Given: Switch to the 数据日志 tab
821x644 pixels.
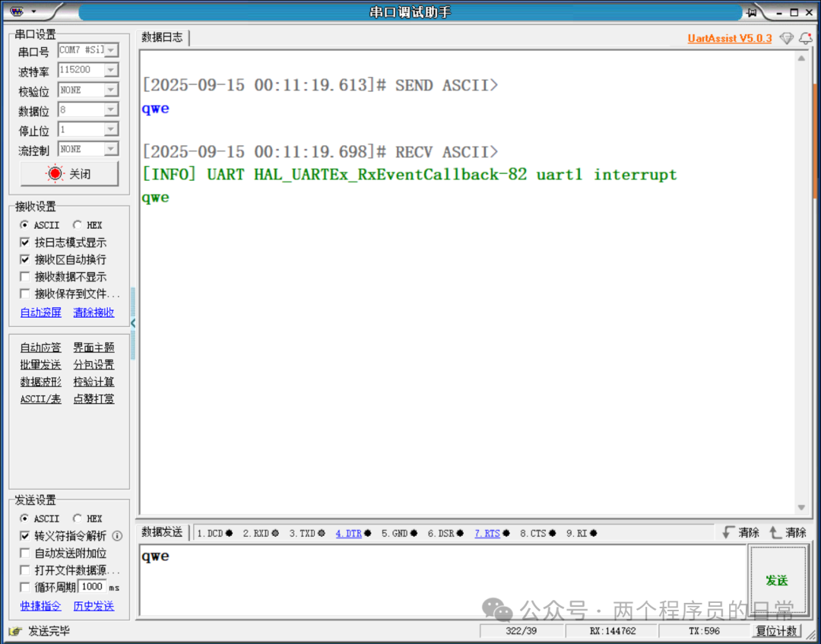Looking at the screenshot, I should [163, 37].
